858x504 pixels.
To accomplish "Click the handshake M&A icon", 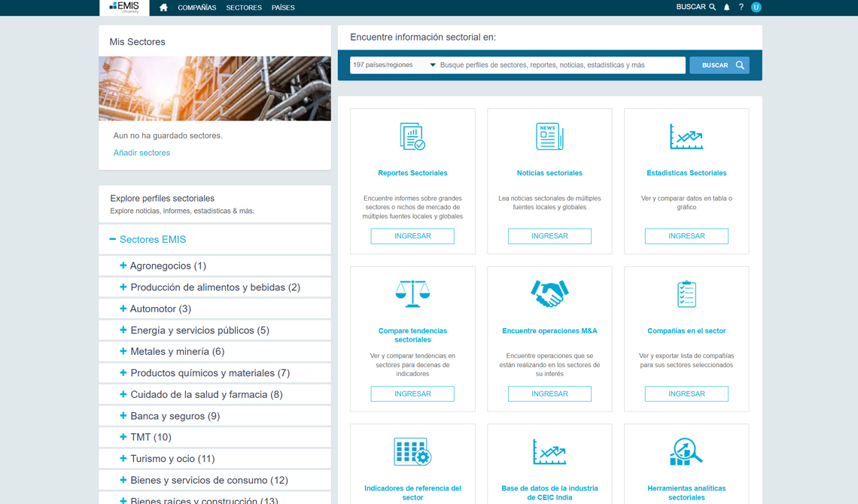I will point(549,293).
